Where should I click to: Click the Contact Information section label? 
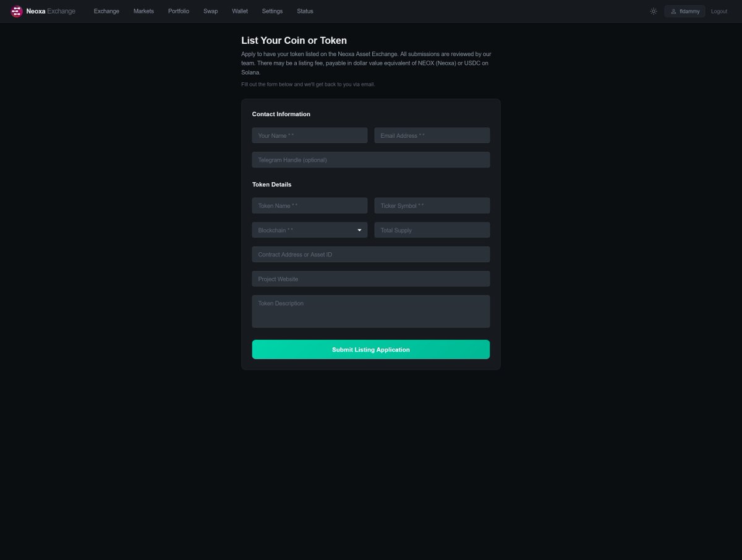click(281, 114)
